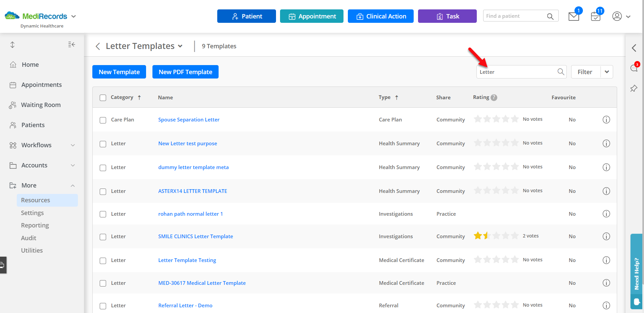The width and height of the screenshot is (644, 313).
Task: Open info for Letter Template Testing
Action: click(x=606, y=260)
